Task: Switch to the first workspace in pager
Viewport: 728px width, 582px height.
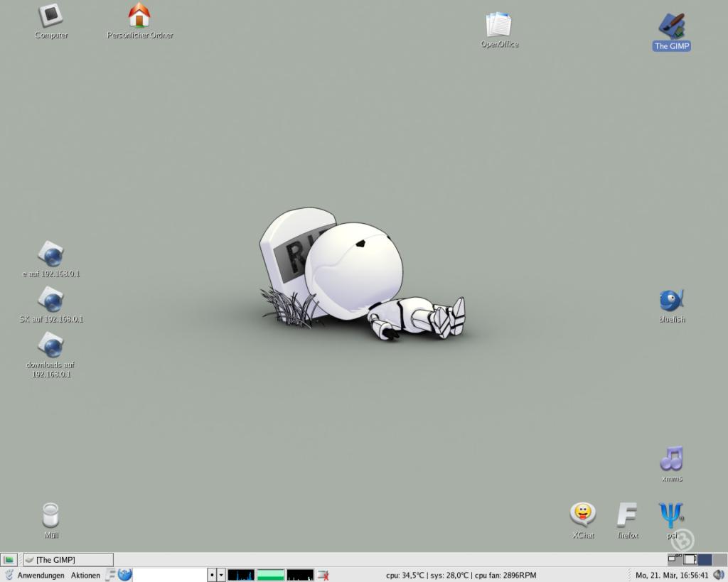Action: click(x=676, y=560)
